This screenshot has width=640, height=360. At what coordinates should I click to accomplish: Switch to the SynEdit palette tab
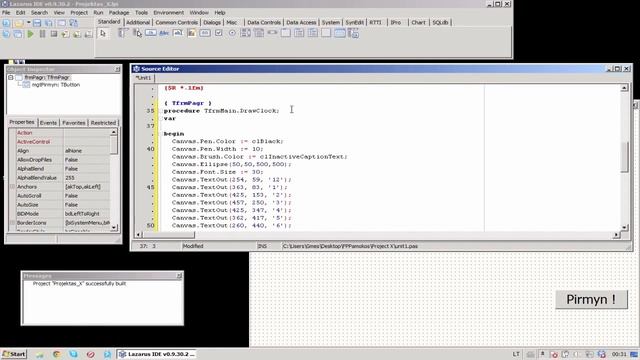tap(354, 22)
